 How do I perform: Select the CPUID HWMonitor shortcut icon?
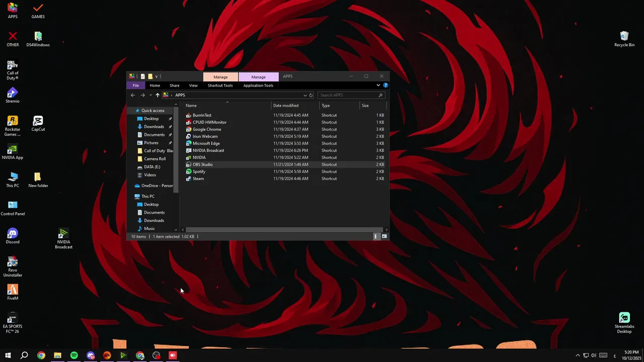189,122
